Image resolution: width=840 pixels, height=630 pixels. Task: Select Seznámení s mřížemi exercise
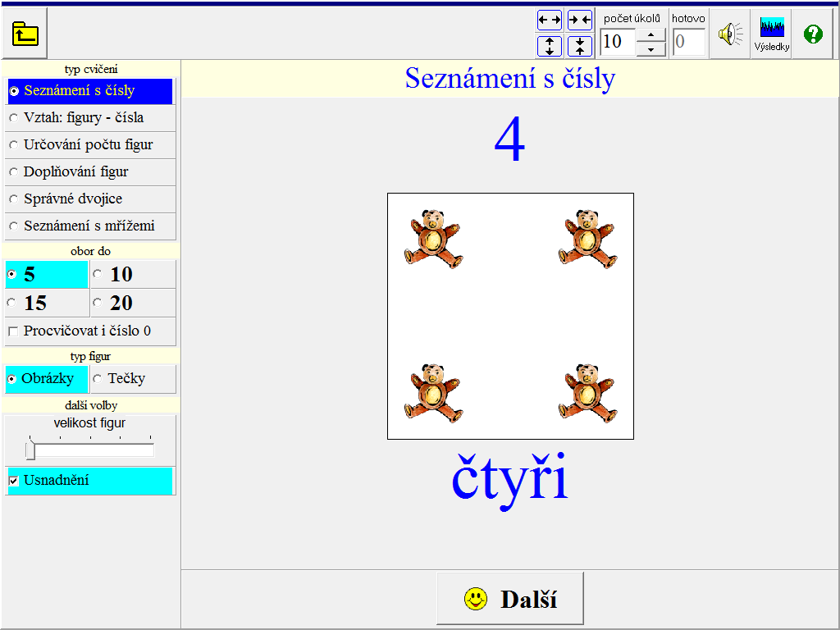click(x=90, y=226)
